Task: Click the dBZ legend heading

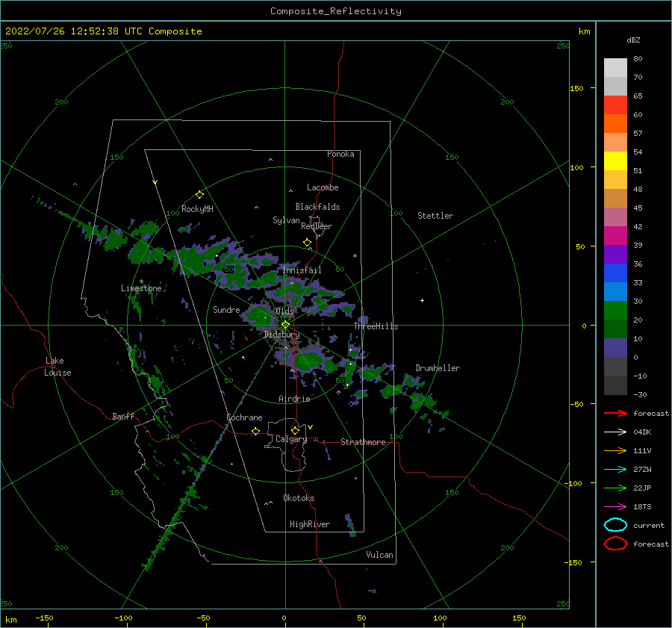Action: pyautogui.click(x=633, y=40)
